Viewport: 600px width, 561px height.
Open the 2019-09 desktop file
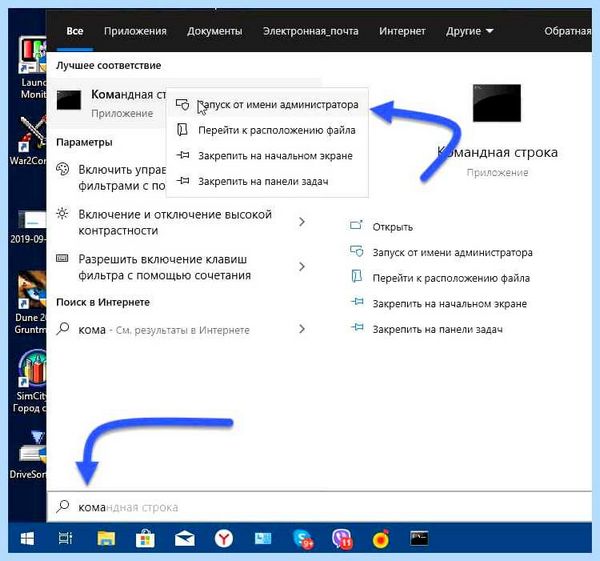29,228
